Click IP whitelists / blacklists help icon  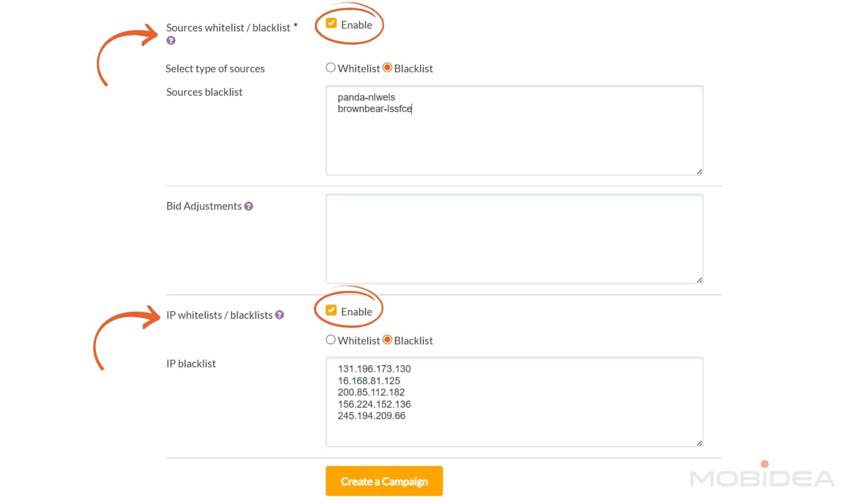tap(280, 315)
